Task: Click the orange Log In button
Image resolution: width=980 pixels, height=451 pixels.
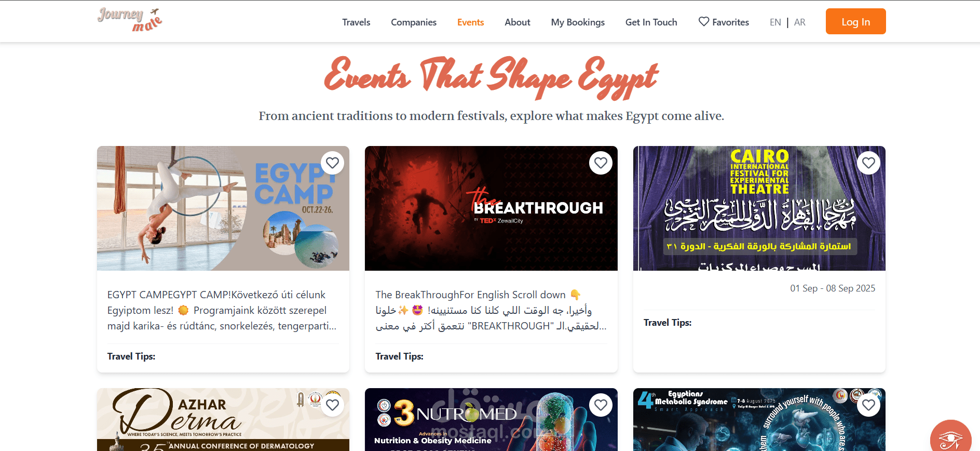Action: [x=856, y=21]
